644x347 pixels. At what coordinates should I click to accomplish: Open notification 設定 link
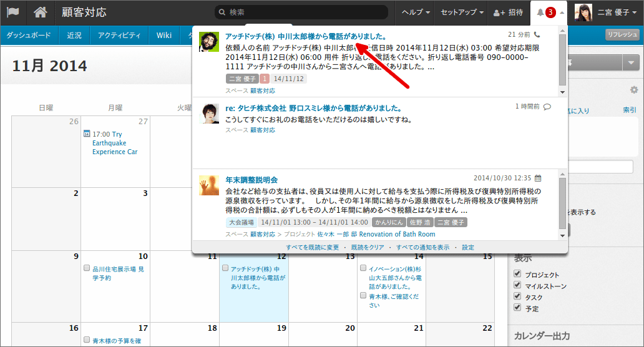tap(468, 247)
